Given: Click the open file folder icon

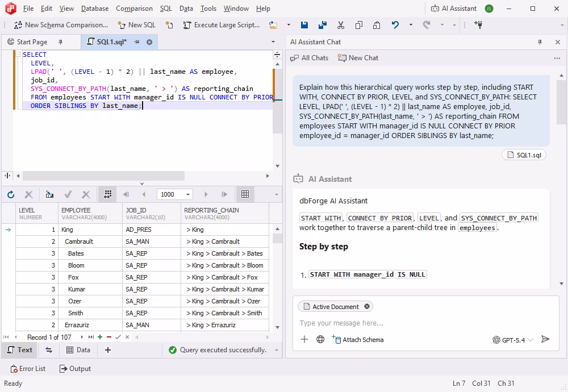Looking at the screenshot, I should click(x=273, y=25).
